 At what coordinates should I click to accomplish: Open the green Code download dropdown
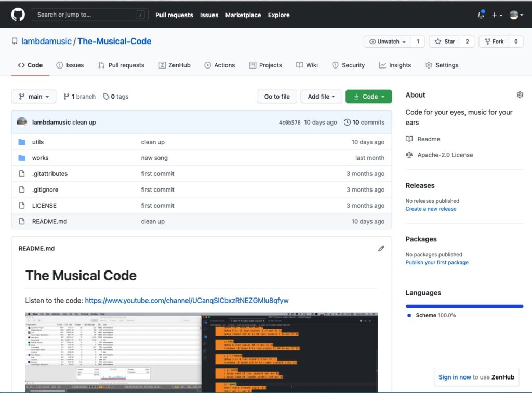coord(368,97)
